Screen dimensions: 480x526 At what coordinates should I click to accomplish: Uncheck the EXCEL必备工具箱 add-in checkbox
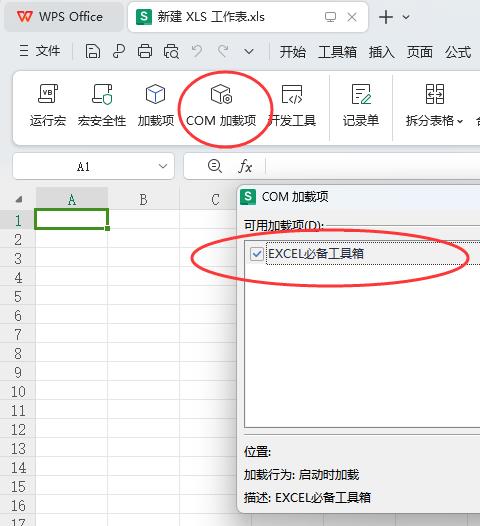(x=257, y=254)
